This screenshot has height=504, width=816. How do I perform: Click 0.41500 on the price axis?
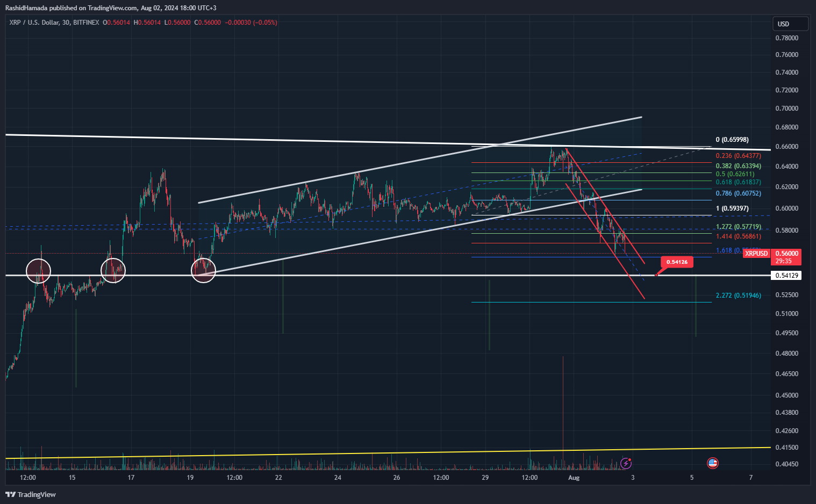(x=786, y=448)
